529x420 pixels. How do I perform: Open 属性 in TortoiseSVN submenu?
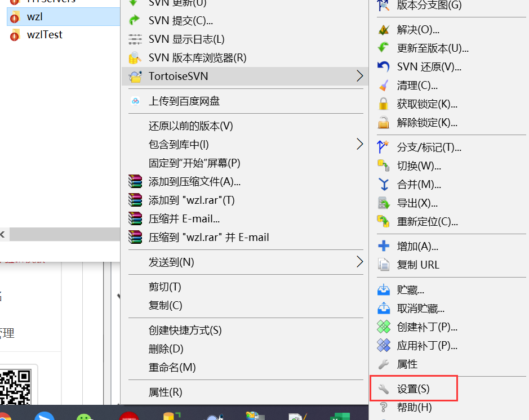tap(448, 364)
